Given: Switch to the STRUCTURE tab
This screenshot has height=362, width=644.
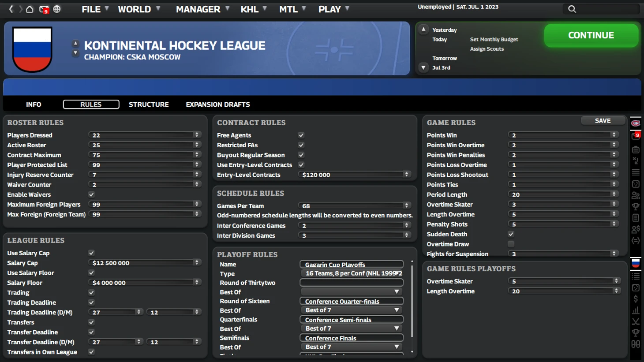Looking at the screenshot, I should pos(149,104).
